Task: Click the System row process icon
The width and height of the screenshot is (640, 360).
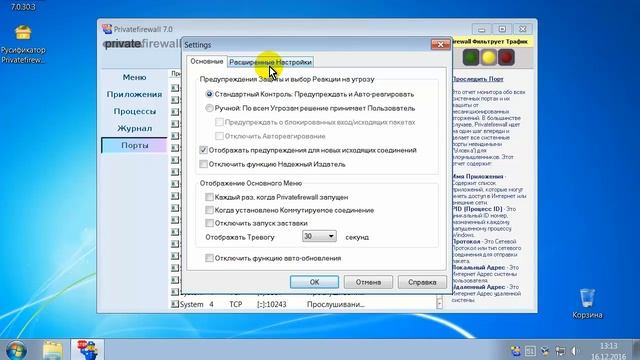Action: [175, 304]
